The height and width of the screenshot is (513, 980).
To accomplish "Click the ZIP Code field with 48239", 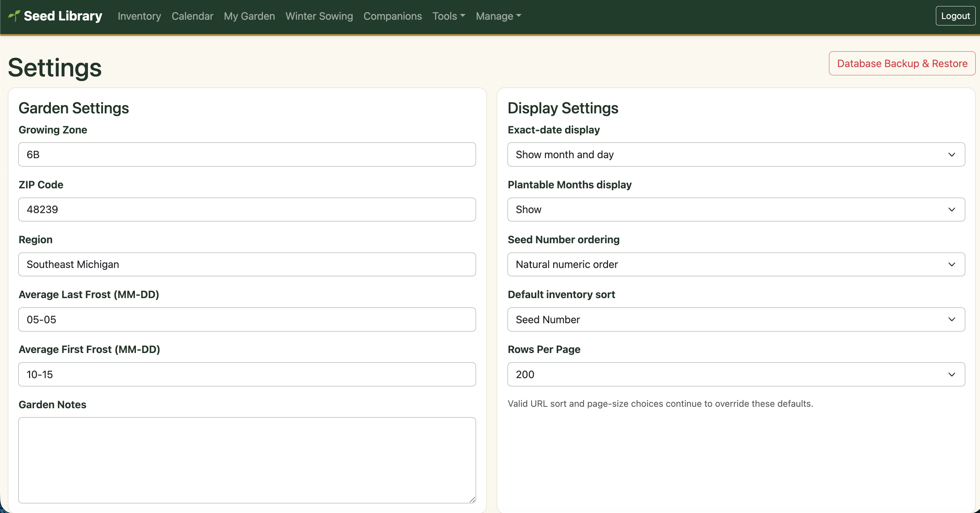I will pyautogui.click(x=247, y=209).
